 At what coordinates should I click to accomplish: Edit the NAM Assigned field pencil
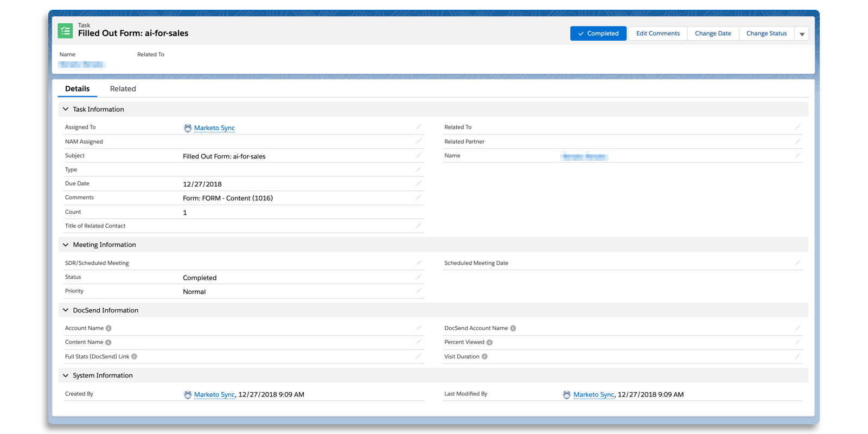418,141
